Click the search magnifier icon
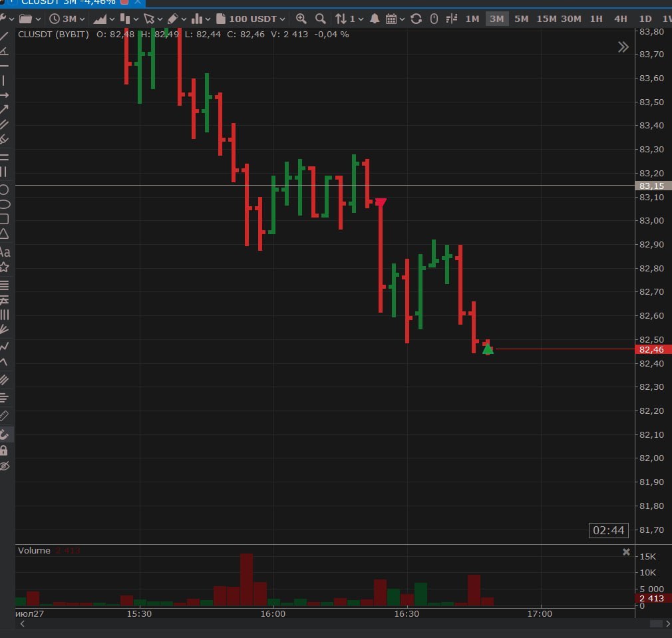This screenshot has height=638, width=672. [320, 19]
